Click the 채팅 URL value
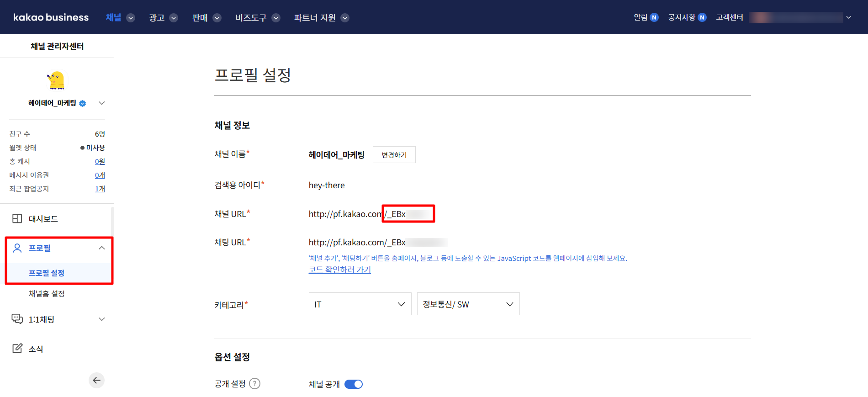The height and width of the screenshot is (397, 868). [x=378, y=242]
